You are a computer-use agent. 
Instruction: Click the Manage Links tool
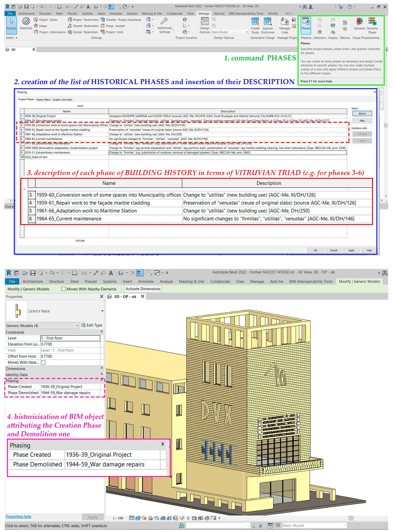point(284,25)
